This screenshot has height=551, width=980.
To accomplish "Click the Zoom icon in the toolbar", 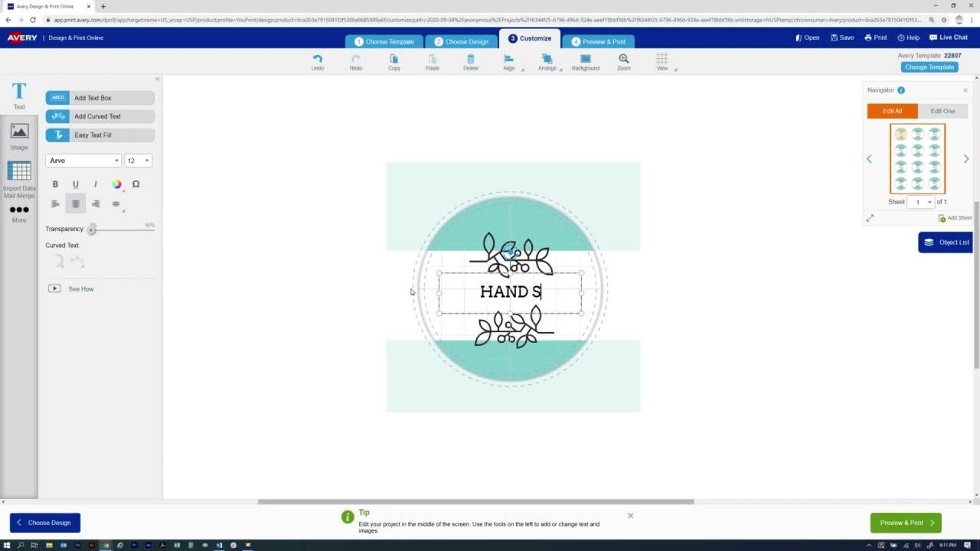I will (x=623, y=60).
